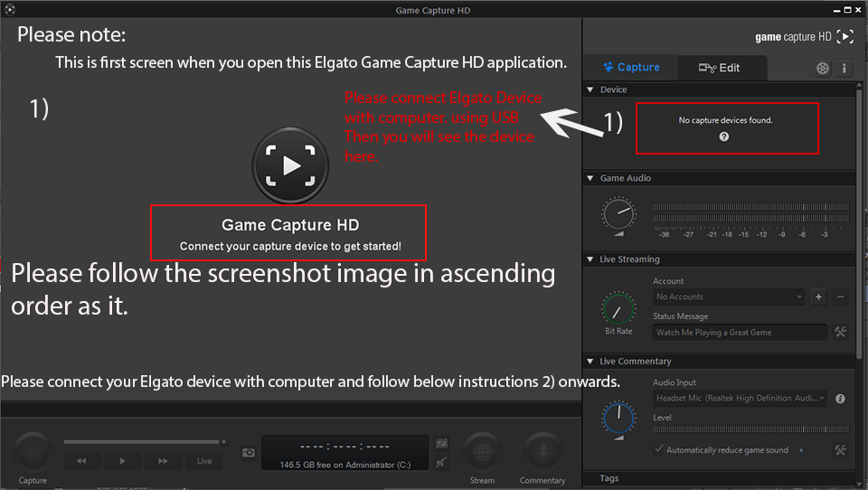Switch to the Capture tab
This screenshot has width=868, height=490.
(632, 68)
